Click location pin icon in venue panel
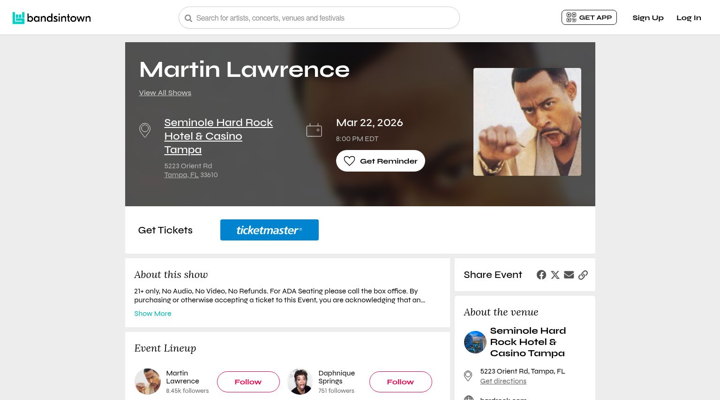The image size is (720, 400). pyautogui.click(x=468, y=376)
